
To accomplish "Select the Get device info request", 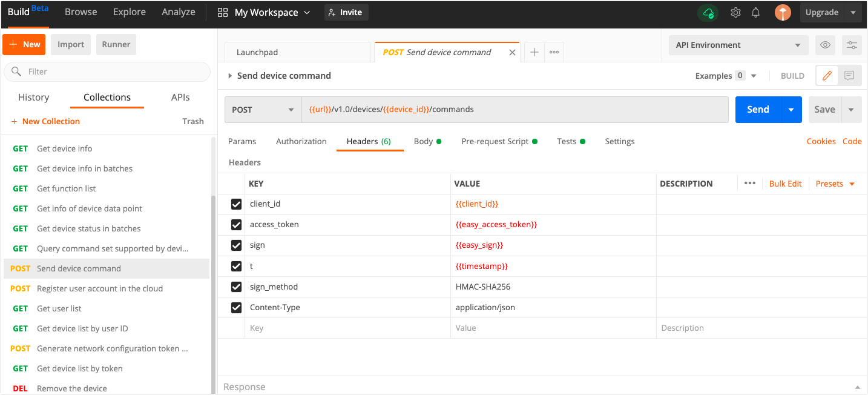I will (107, 148).
